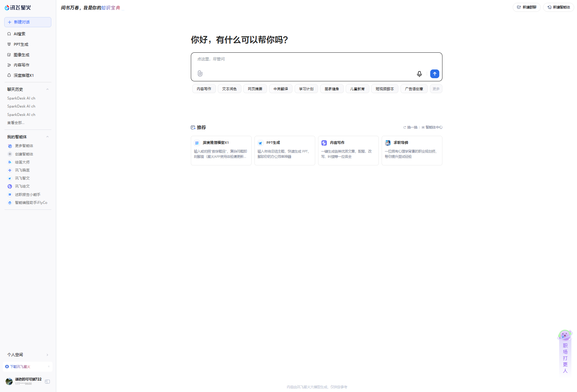This screenshot has width=577, height=392.
Task: Select the 中英翻译 prompt chip
Action: point(281,89)
